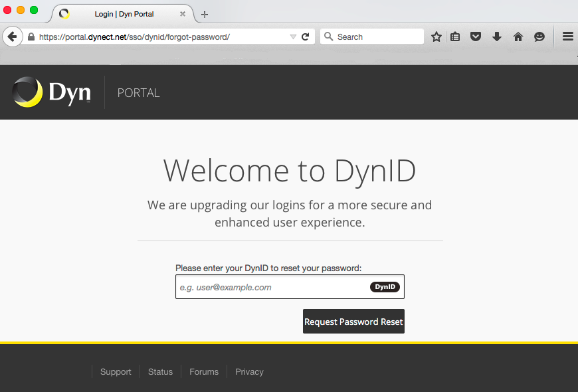
Task: Open the Forums footer link
Action: point(204,371)
